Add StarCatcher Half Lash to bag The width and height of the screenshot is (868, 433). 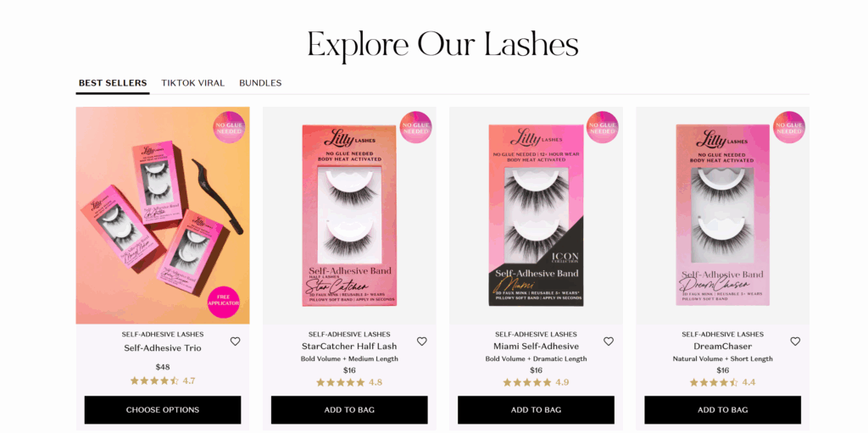click(349, 410)
